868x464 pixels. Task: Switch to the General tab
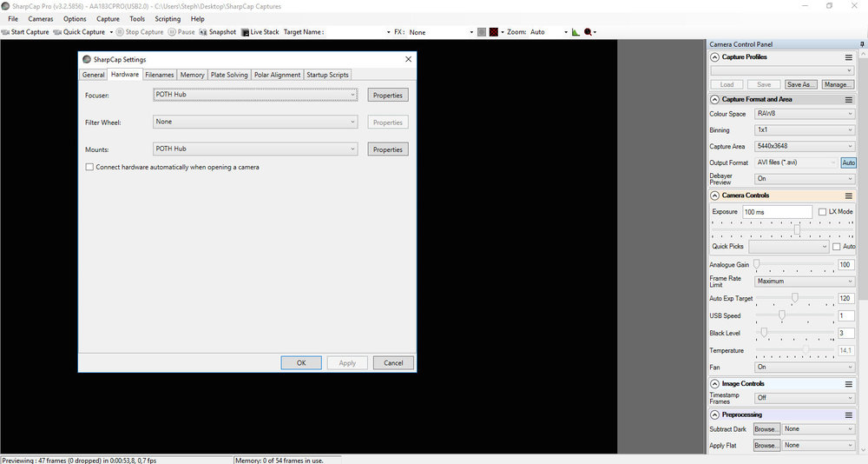click(93, 75)
